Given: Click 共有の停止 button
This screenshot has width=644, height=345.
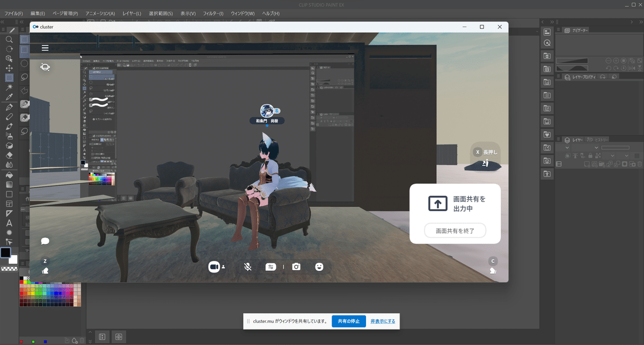Looking at the screenshot, I should point(349,321).
